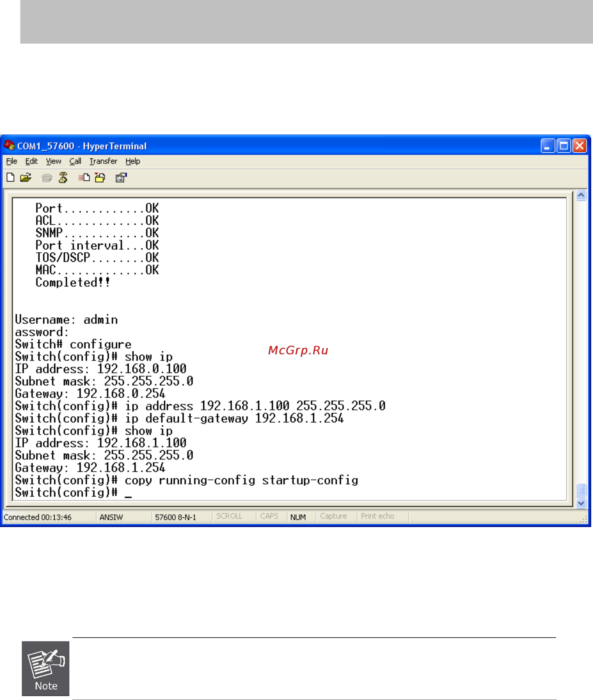This screenshot has width=593, height=700.
Task: Open the File menu
Action: (x=12, y=161)
